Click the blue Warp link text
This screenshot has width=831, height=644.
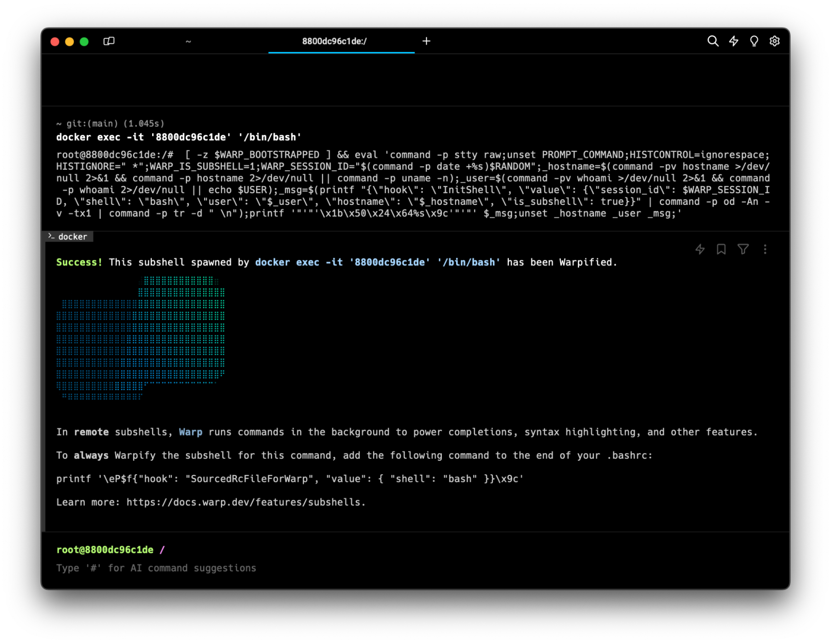click(190, 432)
